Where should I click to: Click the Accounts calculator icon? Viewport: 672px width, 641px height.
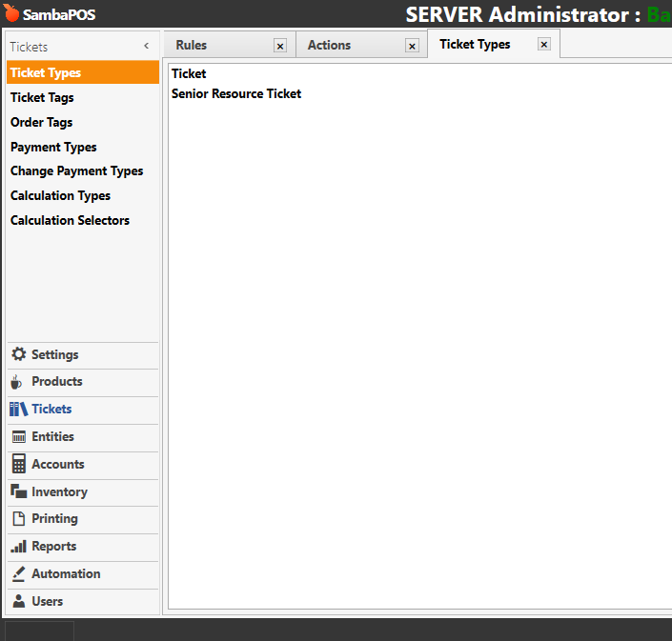pos(18,464)
